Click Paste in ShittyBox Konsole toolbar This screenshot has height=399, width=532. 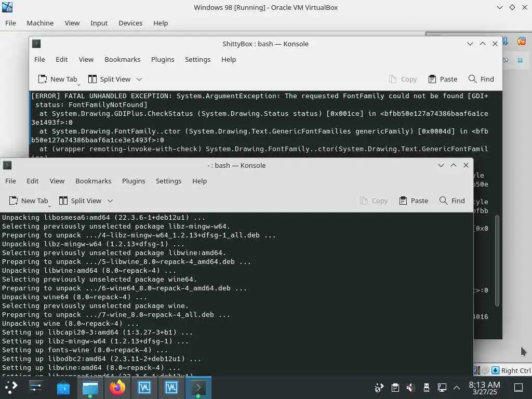tap(443, 79)
